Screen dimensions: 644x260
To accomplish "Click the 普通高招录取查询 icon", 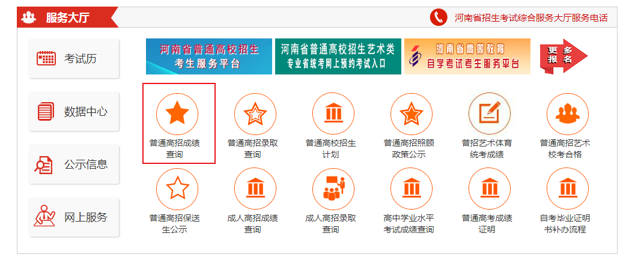I will (255, 114).
